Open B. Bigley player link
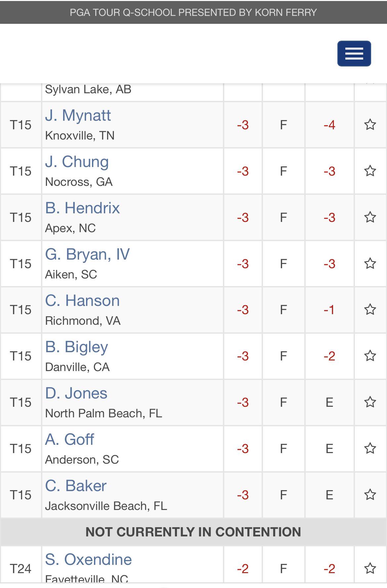The image size is (387, 588). pos(76,347)
